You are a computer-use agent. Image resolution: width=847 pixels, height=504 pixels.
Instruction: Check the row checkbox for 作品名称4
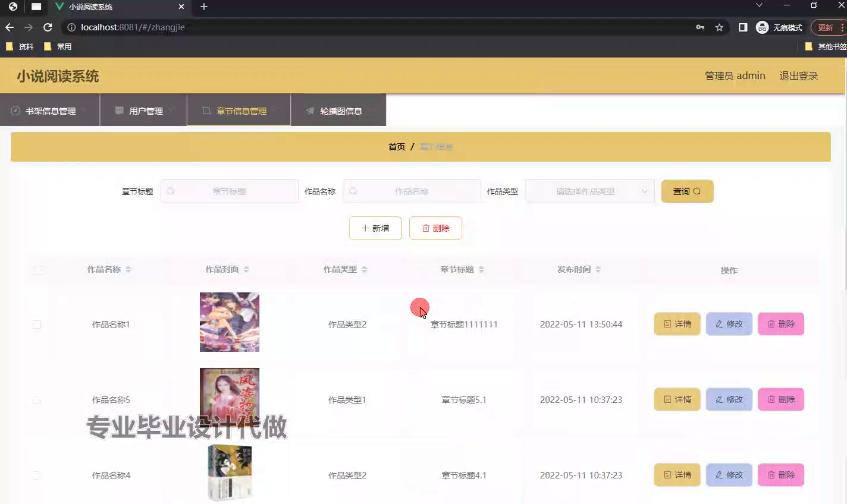coord(37,475)
